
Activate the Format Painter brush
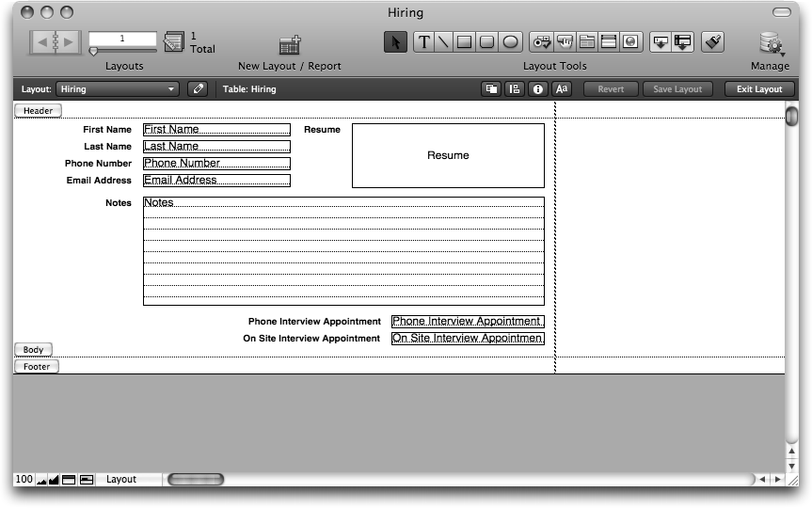(713, 42)
